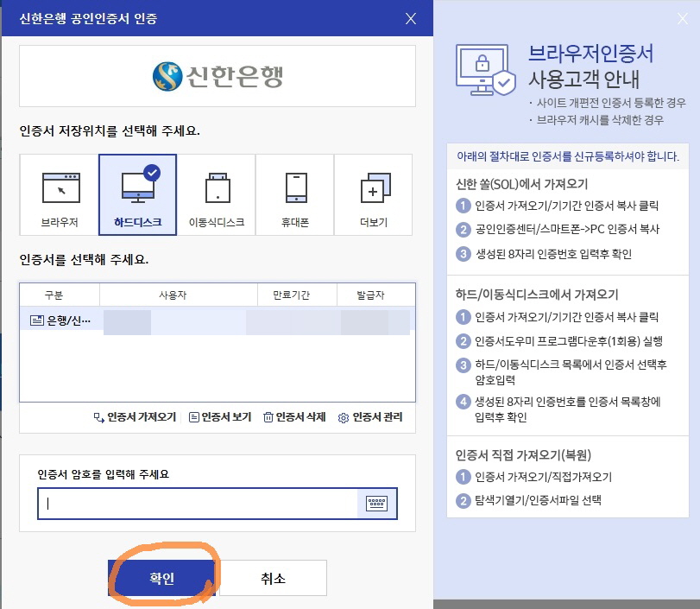The height and width of the screenshot is (609, 700).
Task: Click 인증서 삭제
Action: coord(294,417)
